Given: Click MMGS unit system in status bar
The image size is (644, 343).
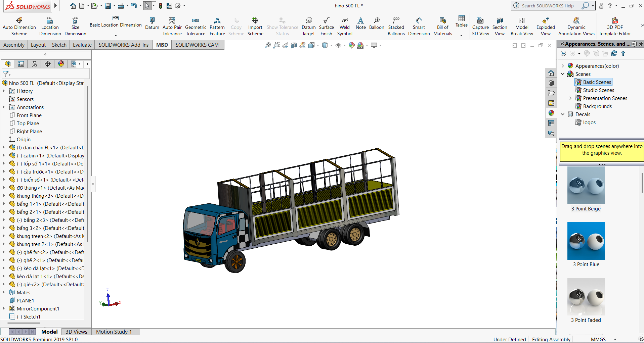Looking at the screenshot, I should point(598,339).
